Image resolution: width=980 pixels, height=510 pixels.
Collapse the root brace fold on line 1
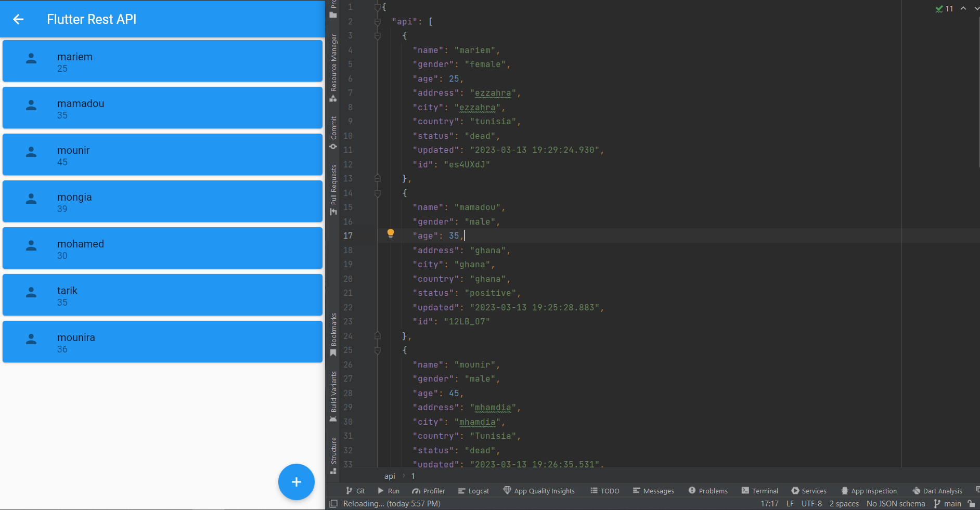(378, 7)
